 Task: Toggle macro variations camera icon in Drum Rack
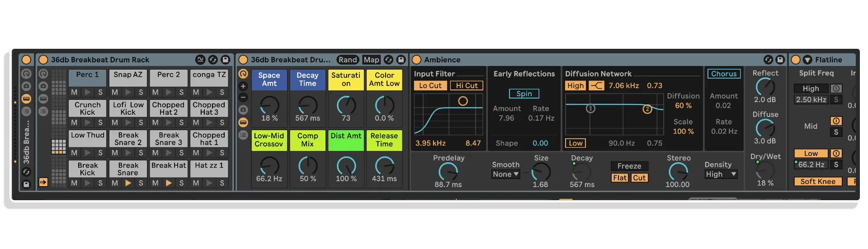coord(43,86)
